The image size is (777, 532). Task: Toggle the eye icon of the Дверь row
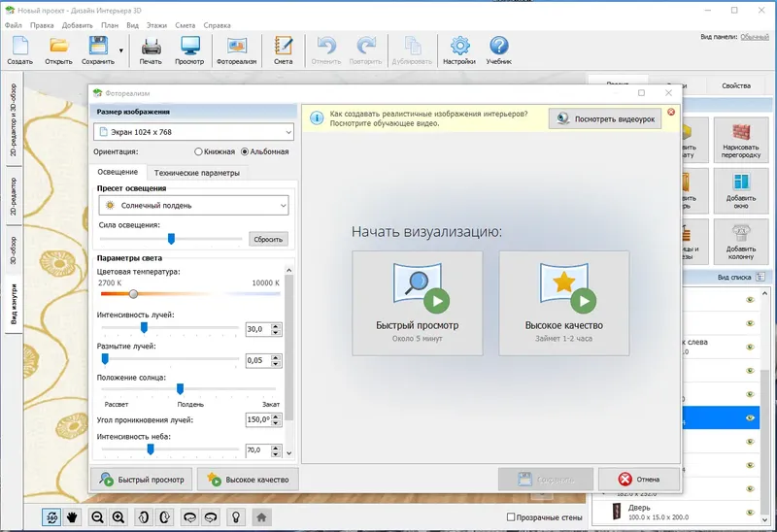750,513
